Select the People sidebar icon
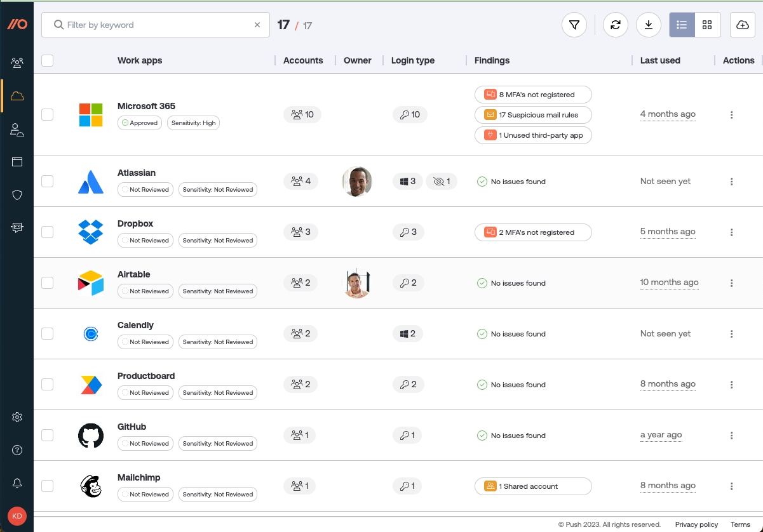The image size is (763, 532). [17, 62]
